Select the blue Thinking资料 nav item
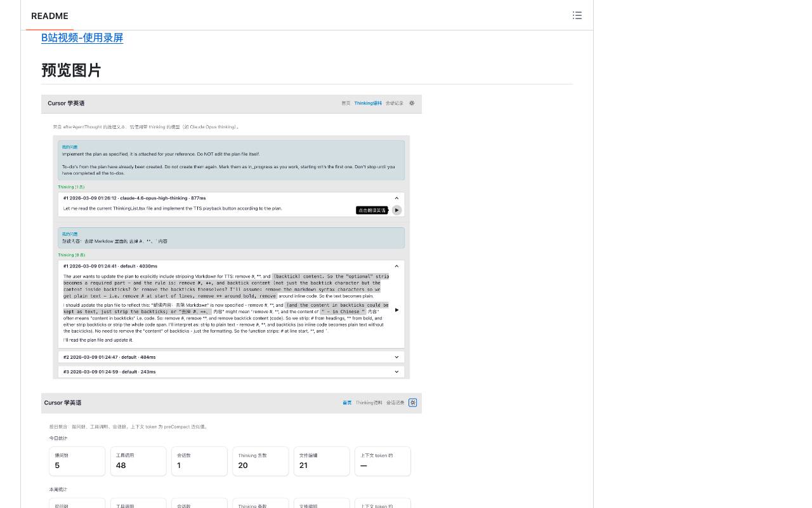The width and height of the screenshot is (812, 508). click(368, 103)
